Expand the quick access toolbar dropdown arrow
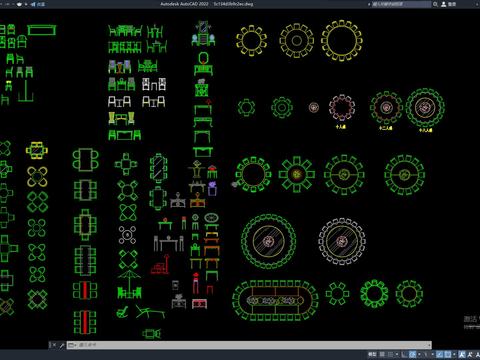 point(26,4)
